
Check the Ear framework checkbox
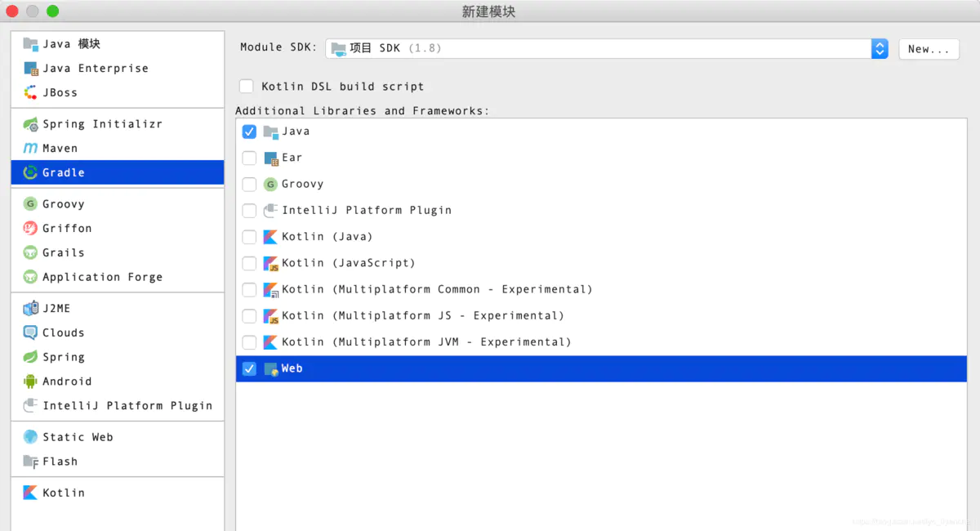[249, 158]
